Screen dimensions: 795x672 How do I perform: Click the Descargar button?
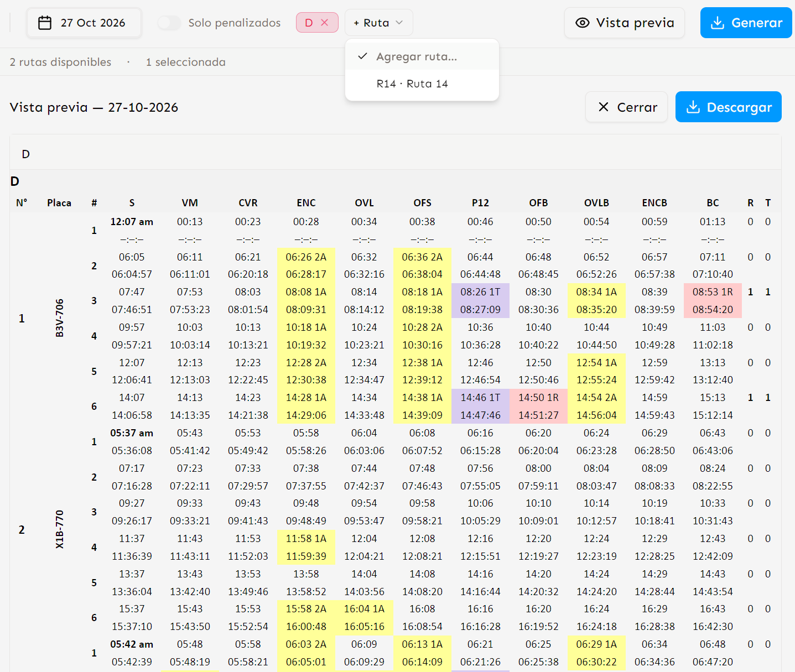tap(728, 107)
